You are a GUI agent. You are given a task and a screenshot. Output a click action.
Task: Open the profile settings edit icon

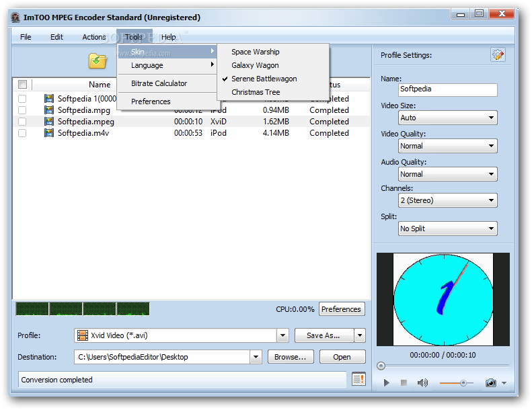[x=498, y=54]
